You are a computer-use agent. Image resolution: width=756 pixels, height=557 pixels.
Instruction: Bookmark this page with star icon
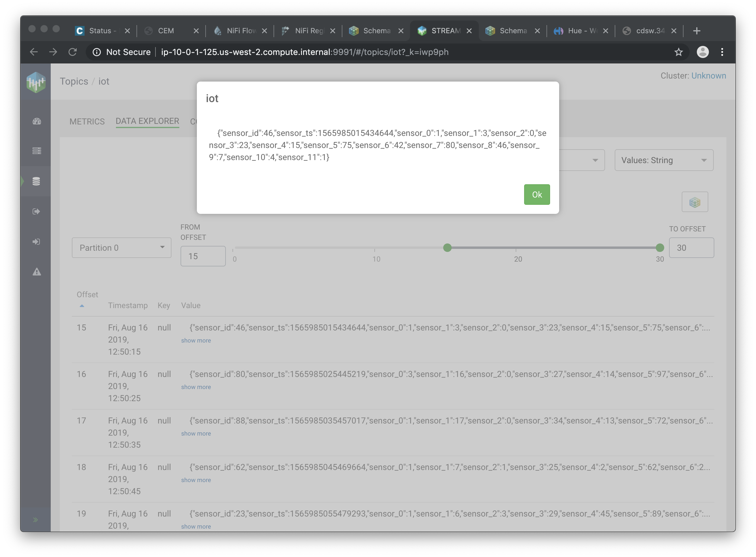(x=678, y=52)
